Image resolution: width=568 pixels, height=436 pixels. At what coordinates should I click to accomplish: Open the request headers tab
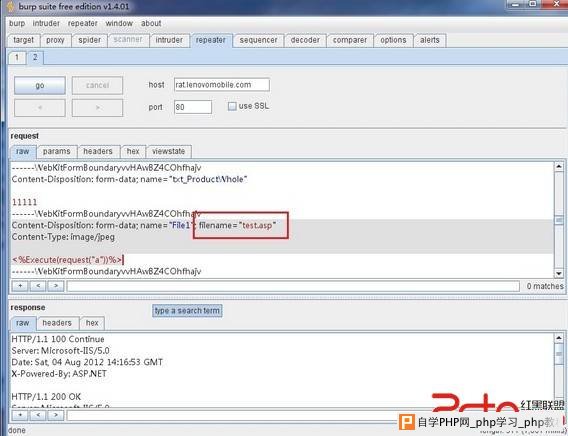98,151
